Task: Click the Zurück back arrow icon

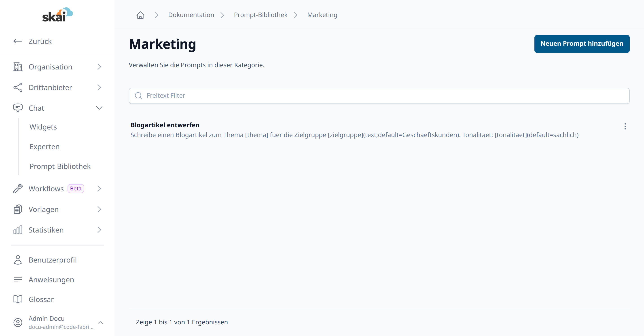Action: 18,41
